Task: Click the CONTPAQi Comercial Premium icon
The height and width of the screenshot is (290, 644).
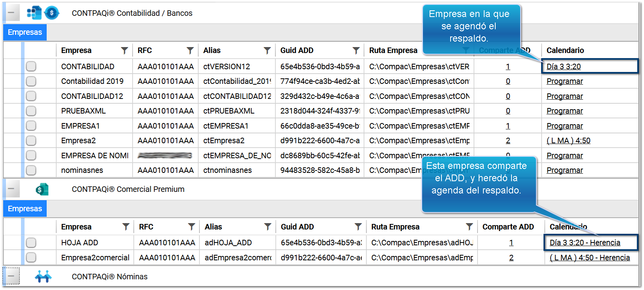Action: (42, 190)
